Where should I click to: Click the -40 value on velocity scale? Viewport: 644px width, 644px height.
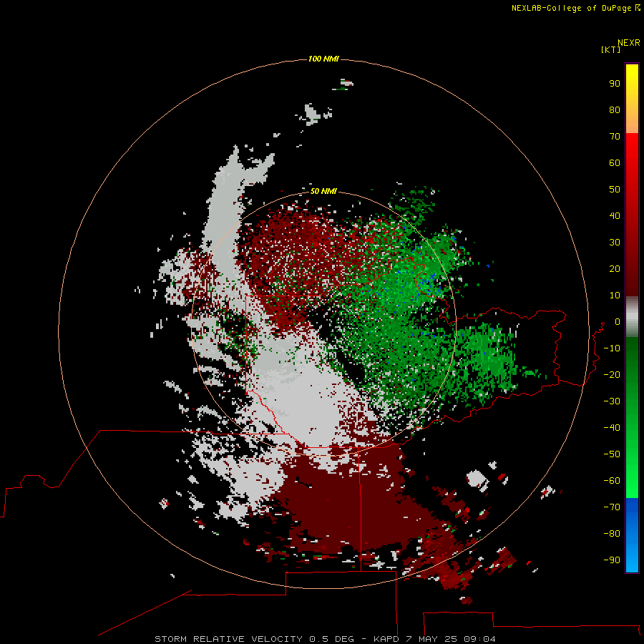coord(612,428)
